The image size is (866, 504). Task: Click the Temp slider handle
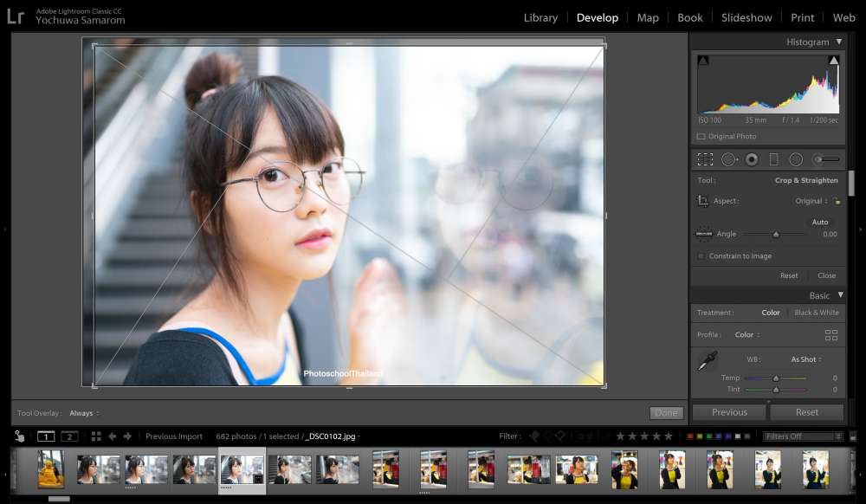(776, 378)
